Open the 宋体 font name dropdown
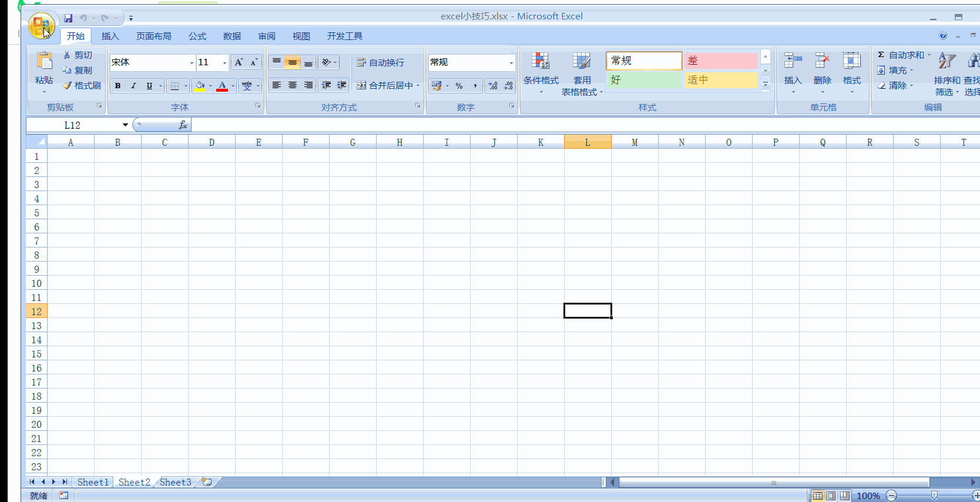 [x=192, y=62]
